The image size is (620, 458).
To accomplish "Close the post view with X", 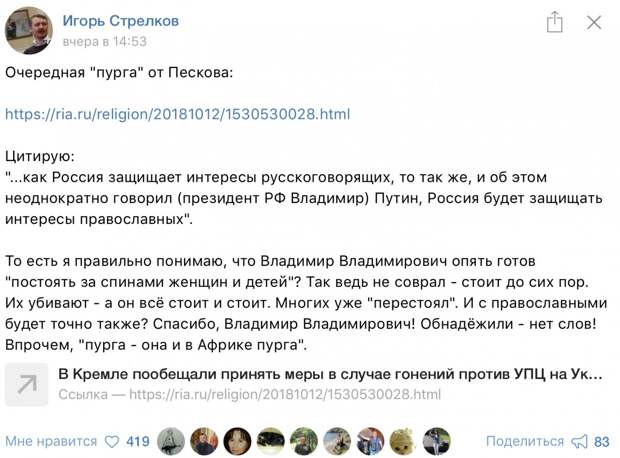I will [x=594, y=23].
